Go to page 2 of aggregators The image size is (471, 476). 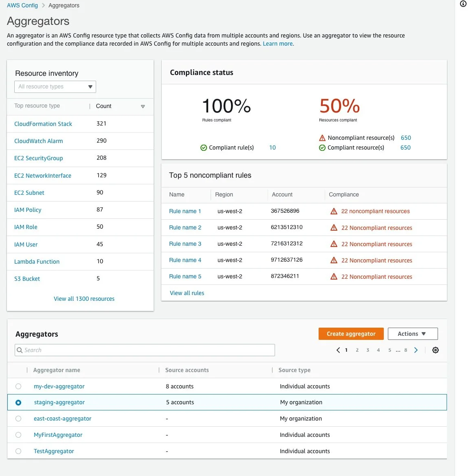click(357, 350)
